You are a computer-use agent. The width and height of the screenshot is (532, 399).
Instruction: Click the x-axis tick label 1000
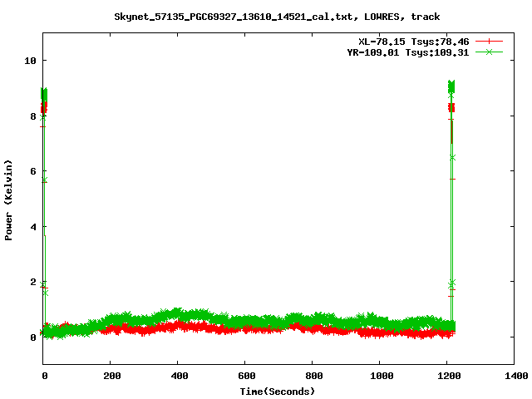click(x=382, y=376)
